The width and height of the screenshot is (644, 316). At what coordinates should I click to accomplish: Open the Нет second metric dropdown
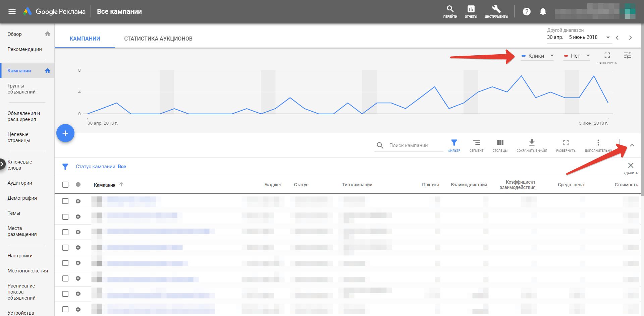pyautogui.click(x=577, y=56)
